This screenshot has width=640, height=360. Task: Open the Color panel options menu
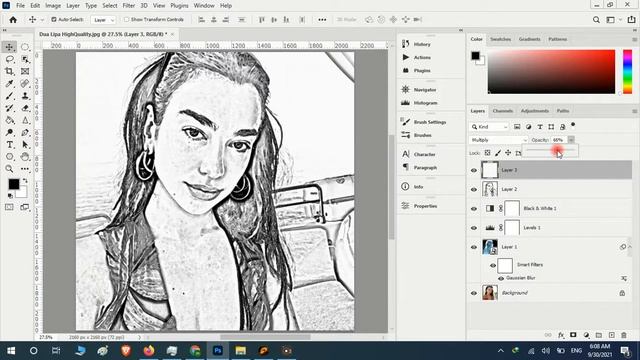[x=634, y=40]
